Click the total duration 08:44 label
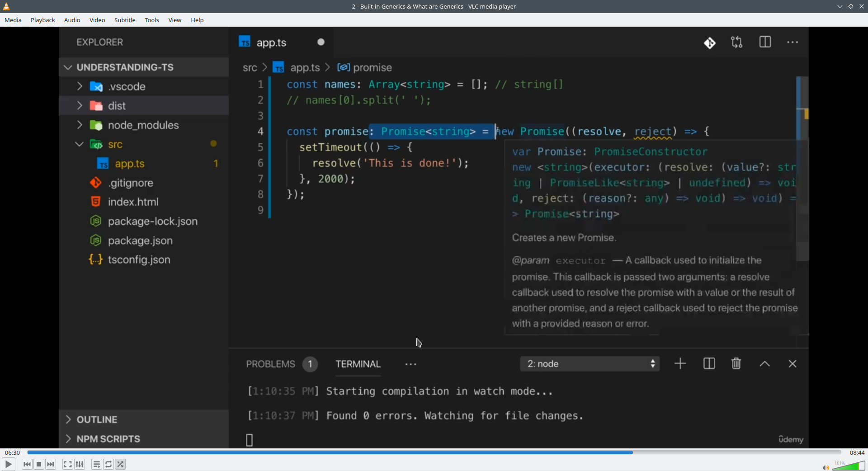The width and height of the screenshot is (868, 471). point(857,452)
